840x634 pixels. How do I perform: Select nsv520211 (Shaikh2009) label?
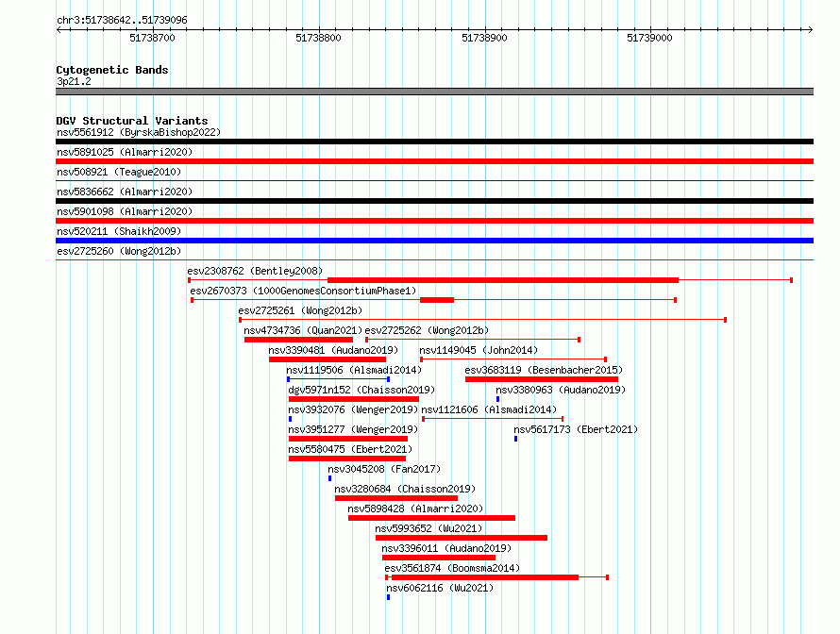point(119,231)
